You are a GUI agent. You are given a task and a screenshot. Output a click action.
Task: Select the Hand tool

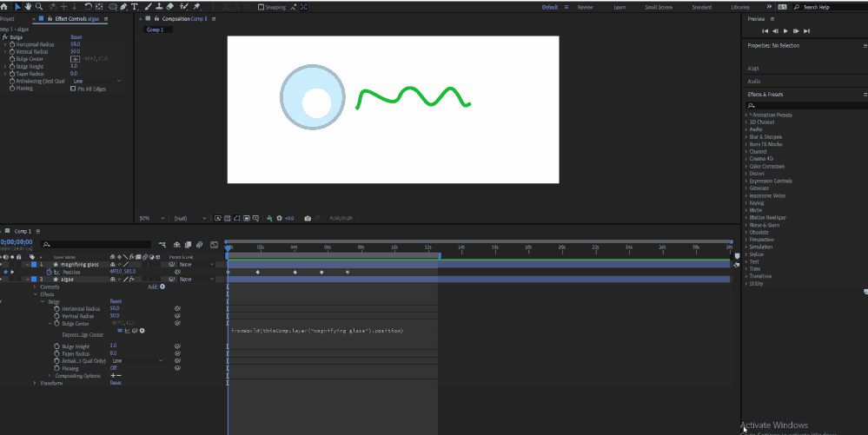pos(28,7)
